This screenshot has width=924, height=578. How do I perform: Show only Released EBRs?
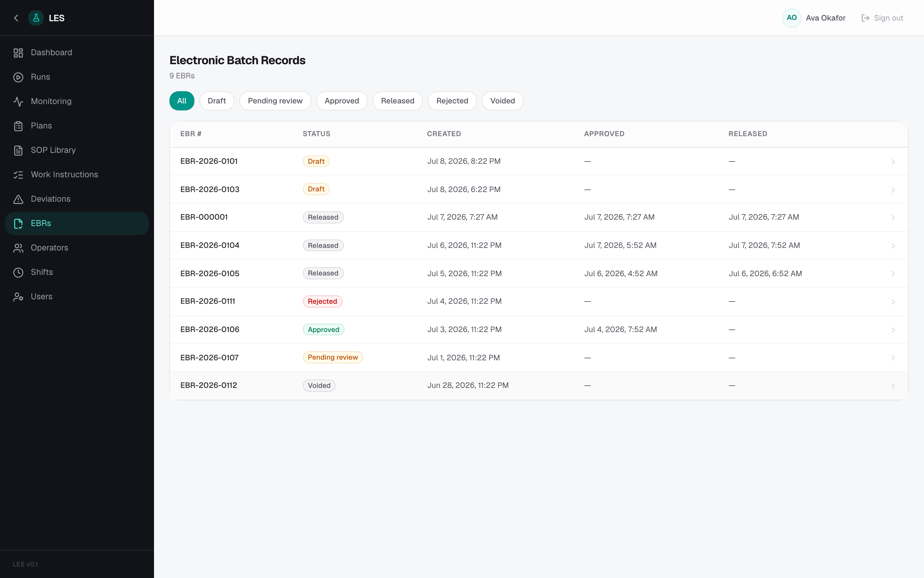(x=398, y=101)
